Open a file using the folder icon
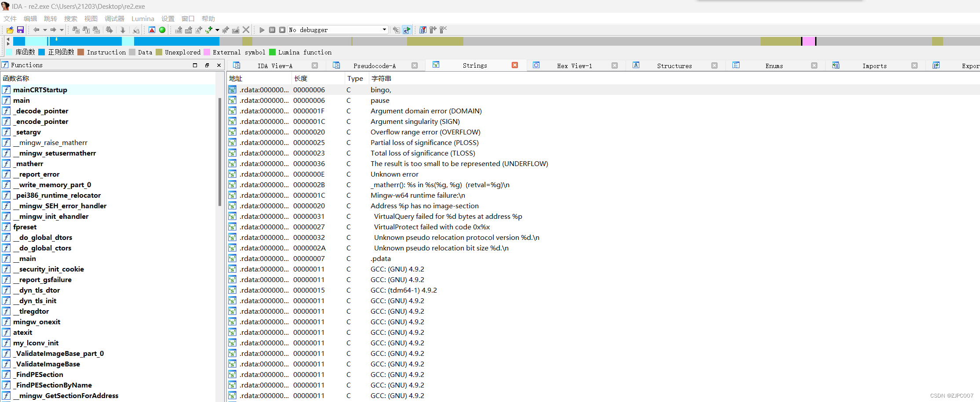This screenshot has height=402, width=980. pos(10,29)
